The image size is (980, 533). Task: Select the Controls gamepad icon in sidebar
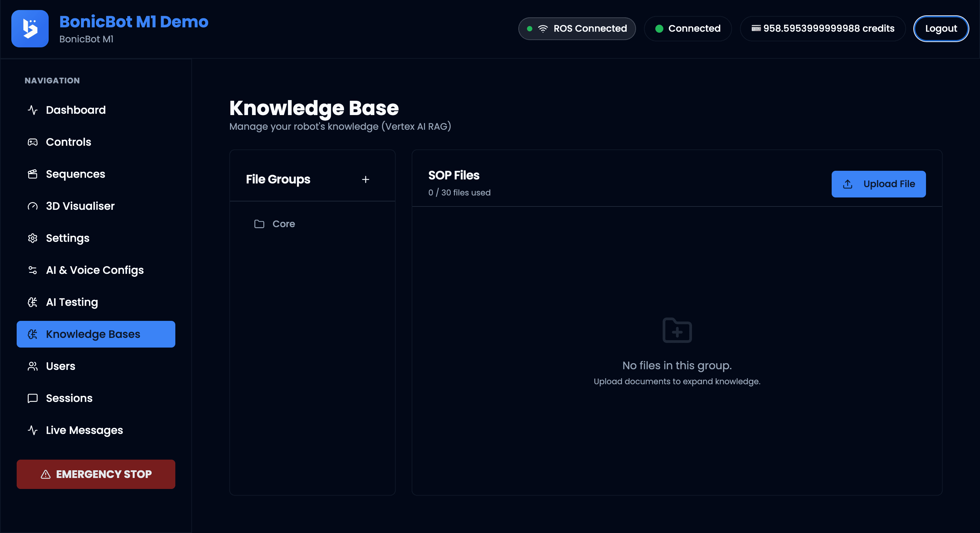tap(33, 142)
